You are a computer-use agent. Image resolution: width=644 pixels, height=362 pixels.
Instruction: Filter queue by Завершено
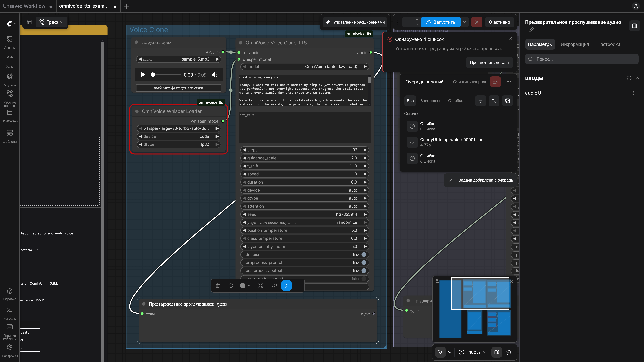click(x=431, y=101)
